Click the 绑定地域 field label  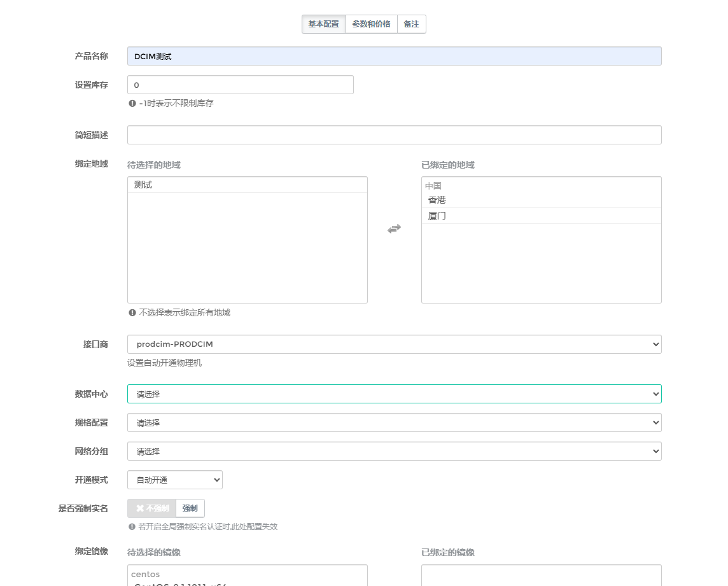click(x=92, y=164)
